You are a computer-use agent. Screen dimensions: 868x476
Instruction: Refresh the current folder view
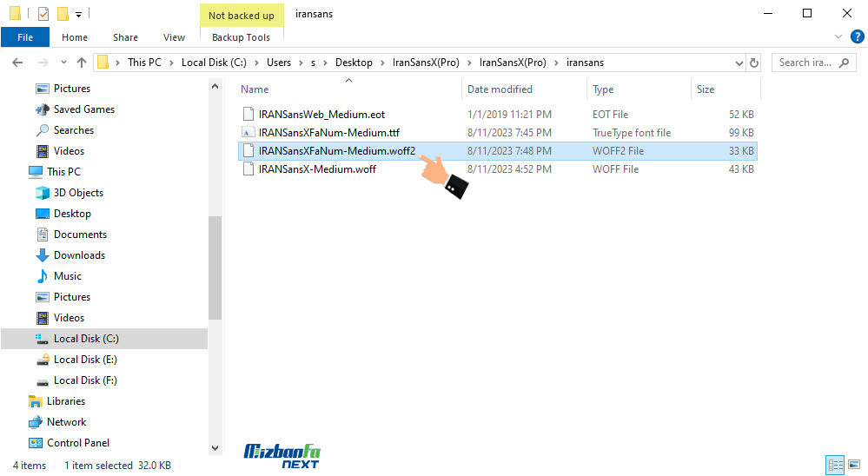753,63
